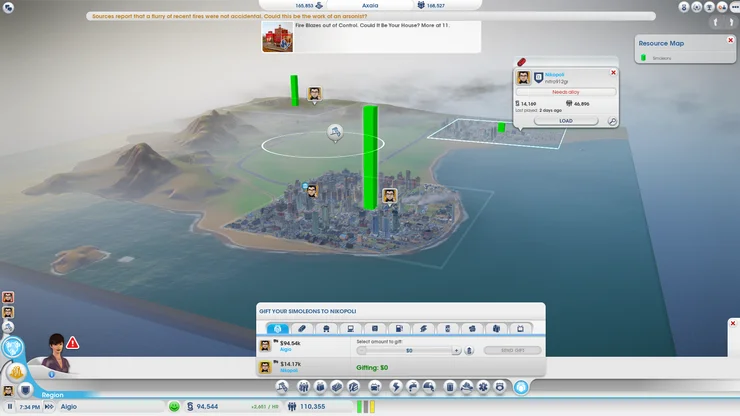Open the processor chip gift tab
This screenshot has width=740, height=416.
coord(375,329)
